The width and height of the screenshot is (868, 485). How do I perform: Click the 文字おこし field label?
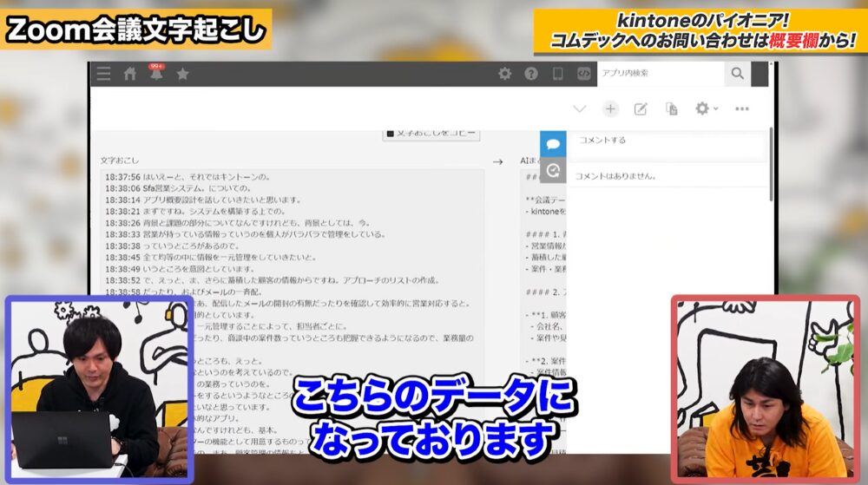click(x=120, y=161)
